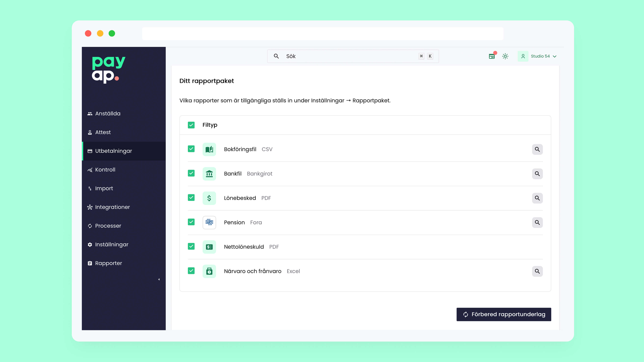
Task: Preview Närvaro och frånvaro Excel
Action: click(537, 271)
